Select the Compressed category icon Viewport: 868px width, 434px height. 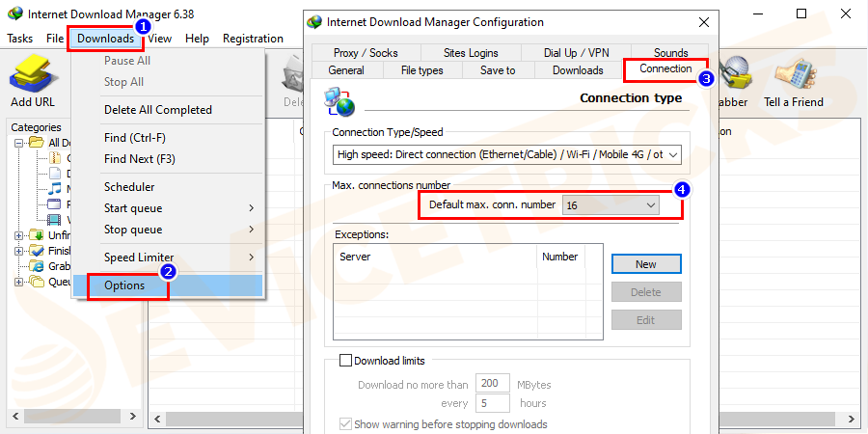click(54, 158)
